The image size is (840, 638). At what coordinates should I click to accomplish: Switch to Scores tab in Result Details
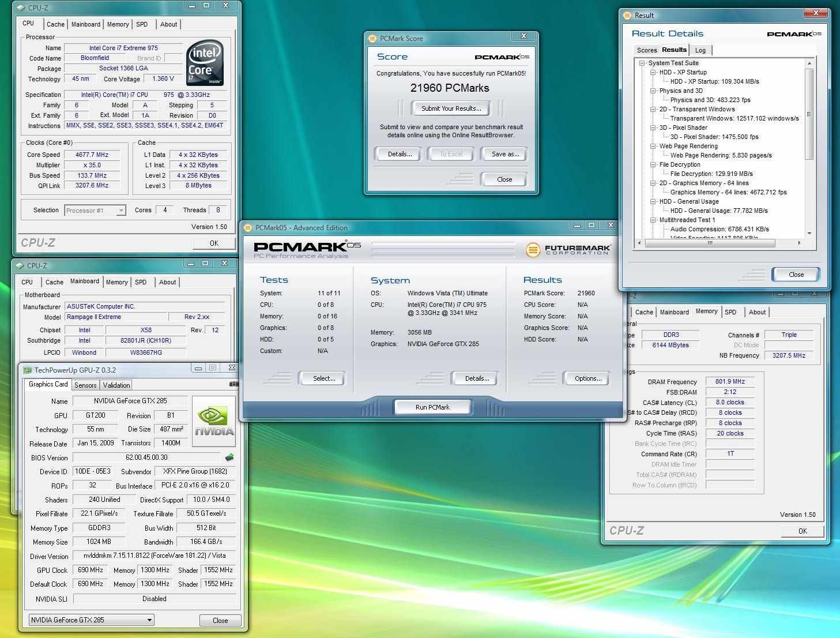[x=646, y=50]
